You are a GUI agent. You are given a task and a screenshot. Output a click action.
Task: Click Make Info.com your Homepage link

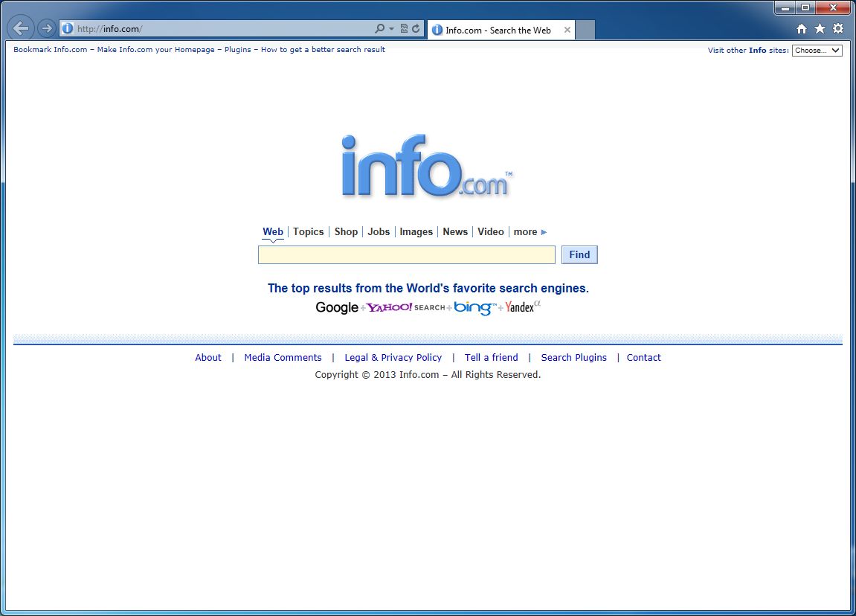click(155, 49)
